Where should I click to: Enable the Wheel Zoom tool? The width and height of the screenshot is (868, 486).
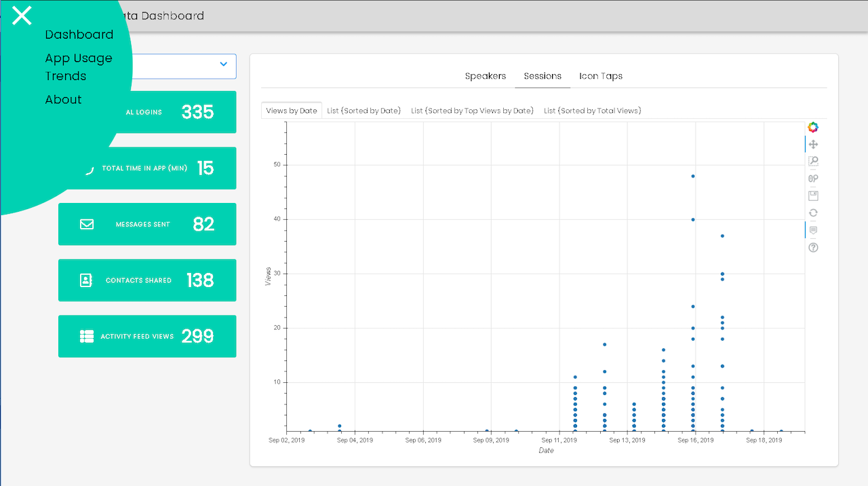pyautogui.click(x=813, y=179)
